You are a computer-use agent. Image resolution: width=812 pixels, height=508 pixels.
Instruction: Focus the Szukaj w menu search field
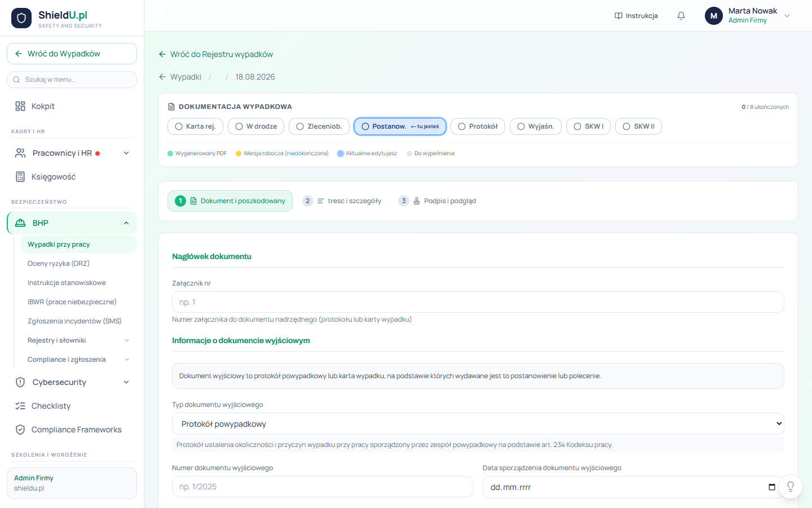(72, 80)
